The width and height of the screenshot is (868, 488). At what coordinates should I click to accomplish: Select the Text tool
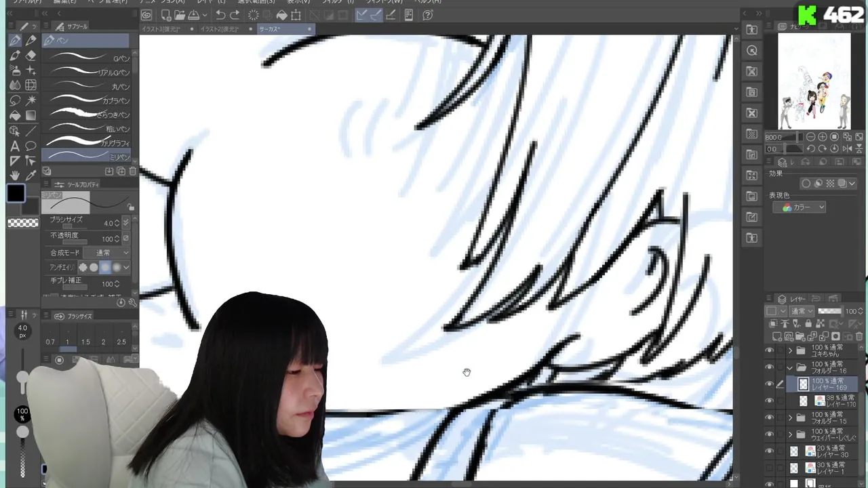15,146
